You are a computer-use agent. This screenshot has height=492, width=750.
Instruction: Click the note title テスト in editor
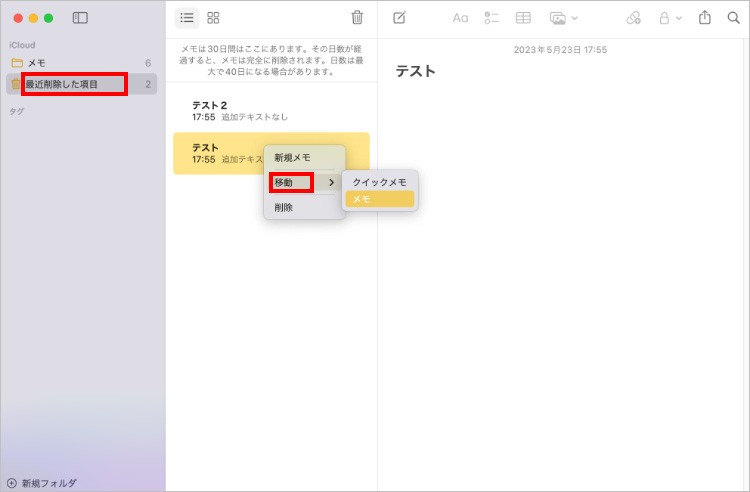click(x=415, y=71)
